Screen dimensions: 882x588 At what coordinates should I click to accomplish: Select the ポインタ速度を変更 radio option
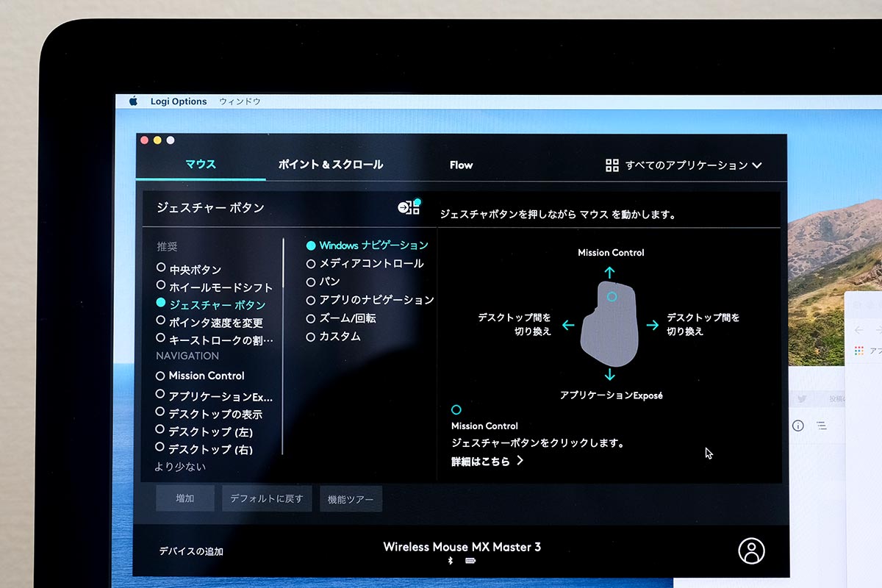pyautogui.click(x=209, y=322)
